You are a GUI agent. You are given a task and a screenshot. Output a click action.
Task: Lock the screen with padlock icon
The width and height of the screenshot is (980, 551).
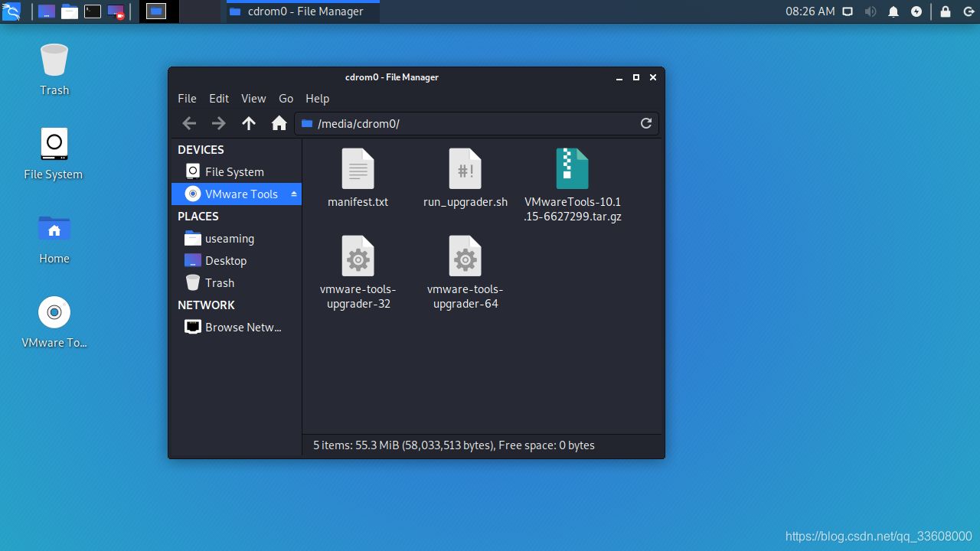pos(946,11)
